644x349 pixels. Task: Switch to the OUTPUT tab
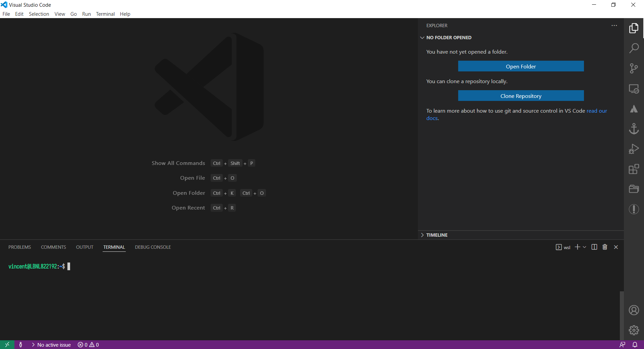click(x=85, y=247)
